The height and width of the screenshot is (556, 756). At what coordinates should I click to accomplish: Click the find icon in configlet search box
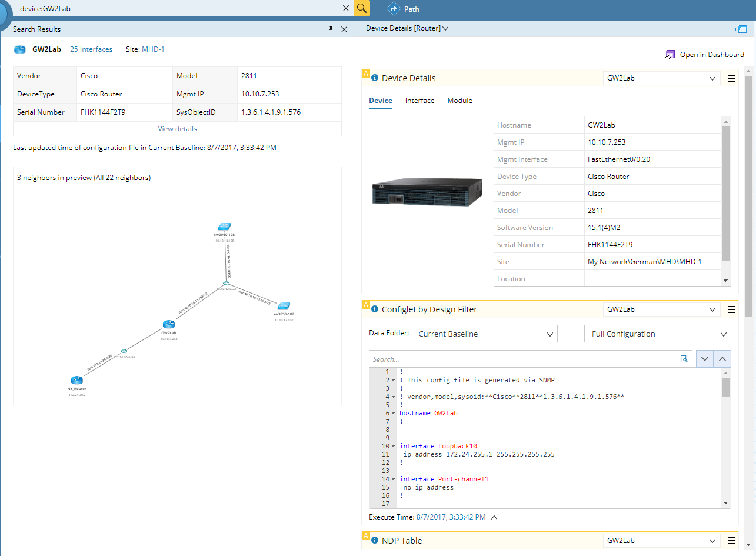684,359
